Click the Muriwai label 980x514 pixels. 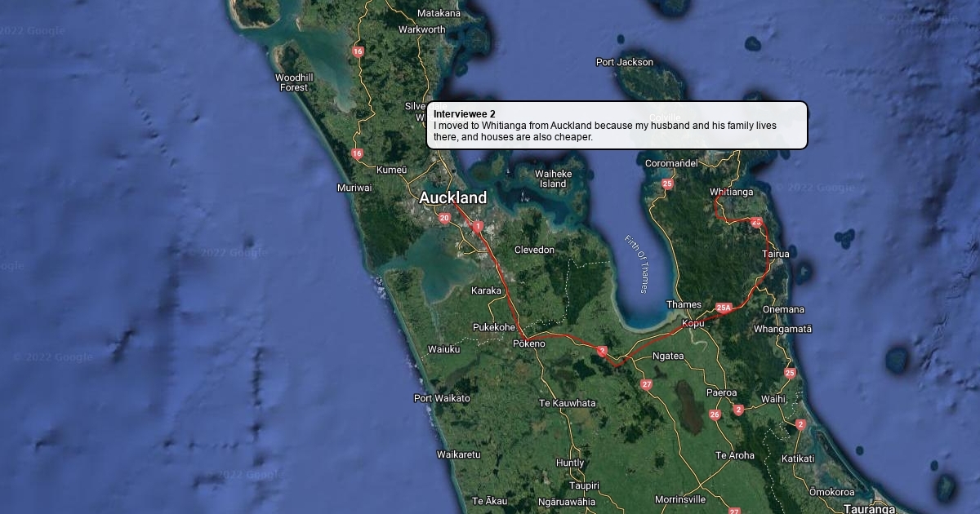pyautogui.click(x=354, y=188)
